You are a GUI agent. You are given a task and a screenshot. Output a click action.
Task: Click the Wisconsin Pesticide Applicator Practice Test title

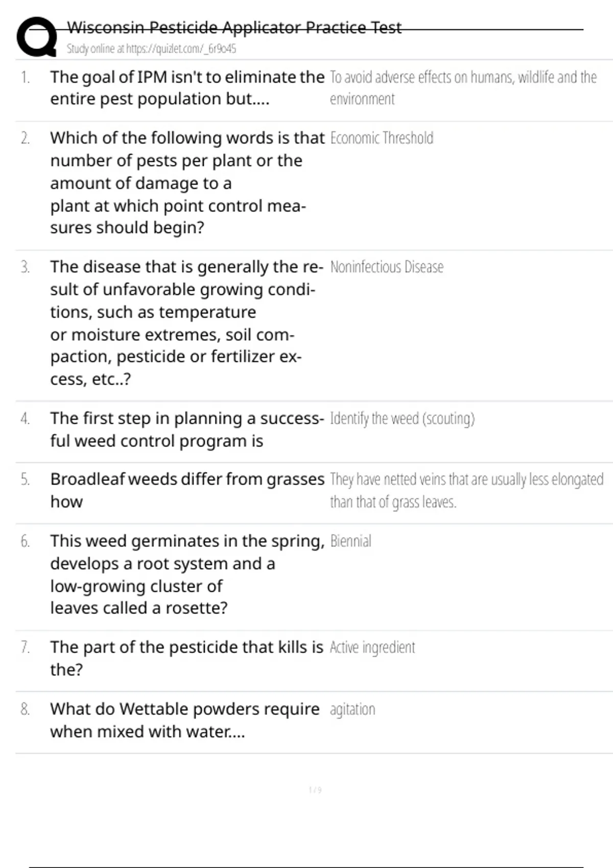point(234,28)
